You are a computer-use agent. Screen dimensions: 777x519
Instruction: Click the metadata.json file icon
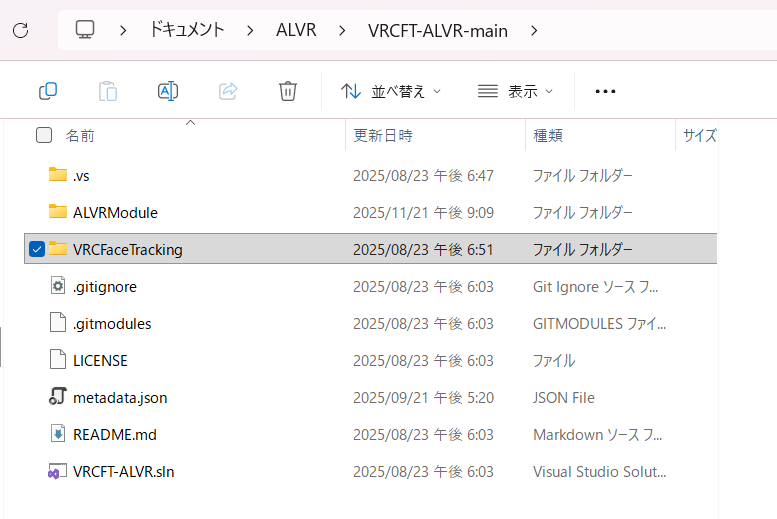(57, 397)
